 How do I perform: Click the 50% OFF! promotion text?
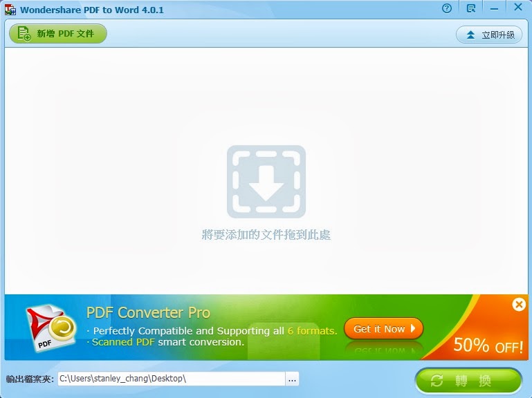pyautogui.click(x=488, y=345)
